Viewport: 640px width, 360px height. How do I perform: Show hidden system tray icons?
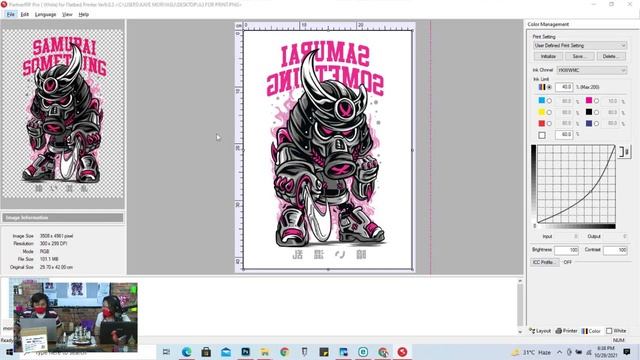click(x=559, y=352)
